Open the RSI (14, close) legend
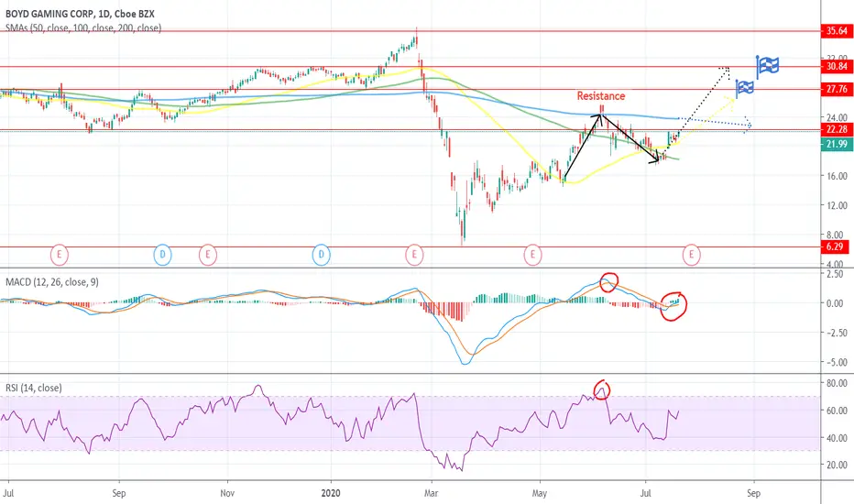This screenshot has width=854, height=504. pyautogui.click(x=34, y=388)
